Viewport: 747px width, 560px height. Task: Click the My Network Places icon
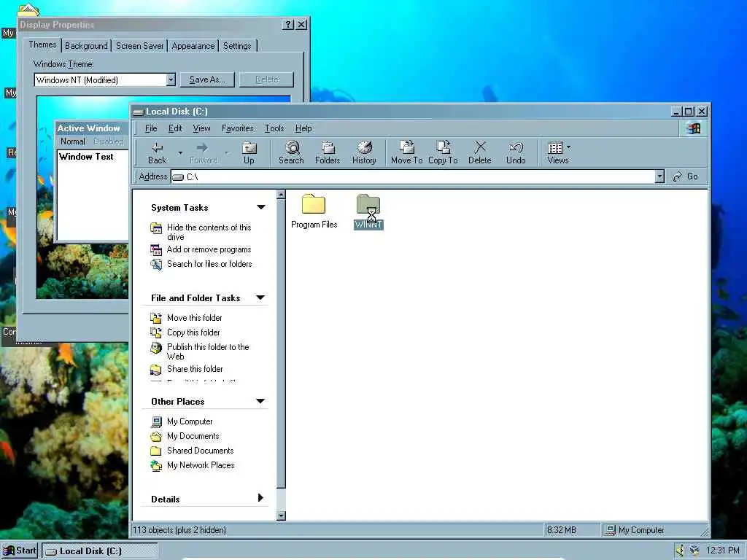click(x=156, y=466)
